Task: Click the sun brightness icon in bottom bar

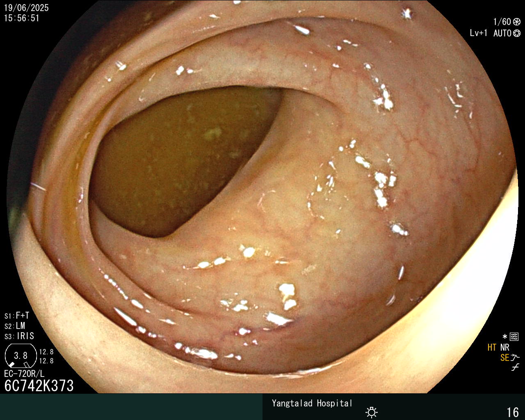Action: tap(372, 412)
